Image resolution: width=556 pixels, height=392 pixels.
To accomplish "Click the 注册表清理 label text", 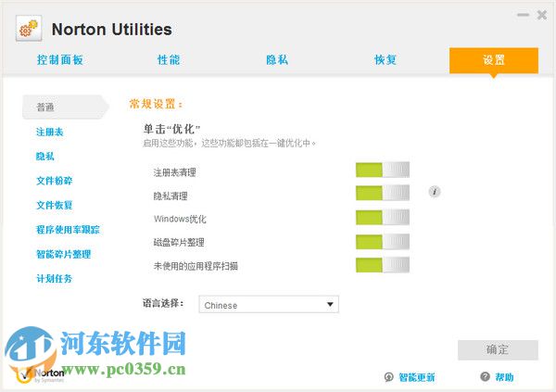I will click(174, 172).
